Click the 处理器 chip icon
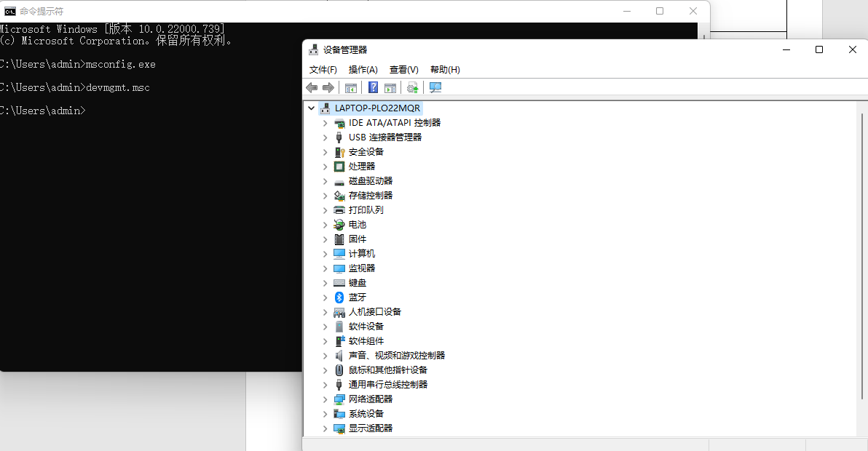This screenshot has width=868, height=451. (339, 167)
